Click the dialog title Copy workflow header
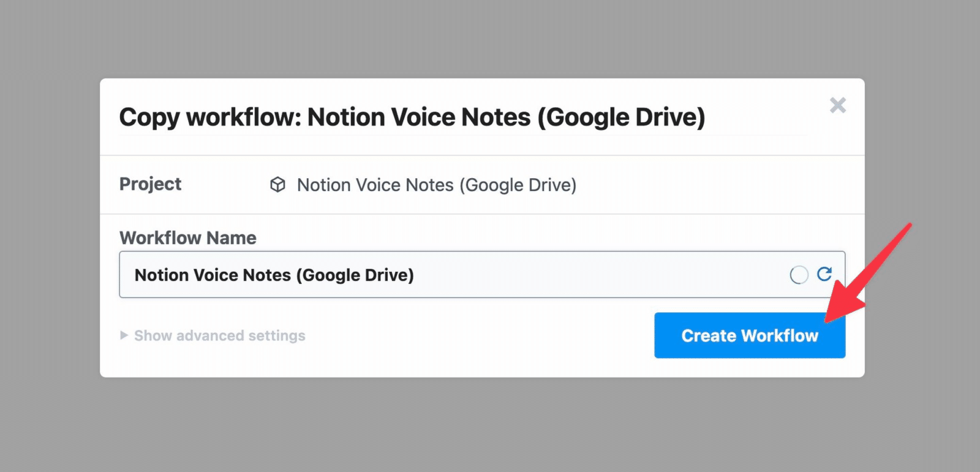980x472 pixels. click(x=413, y=116)
